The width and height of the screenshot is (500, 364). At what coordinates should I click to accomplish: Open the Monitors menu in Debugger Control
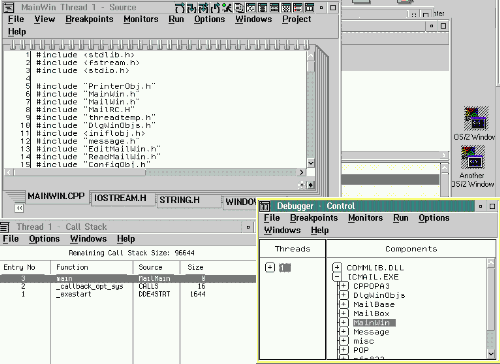(365, 218)
